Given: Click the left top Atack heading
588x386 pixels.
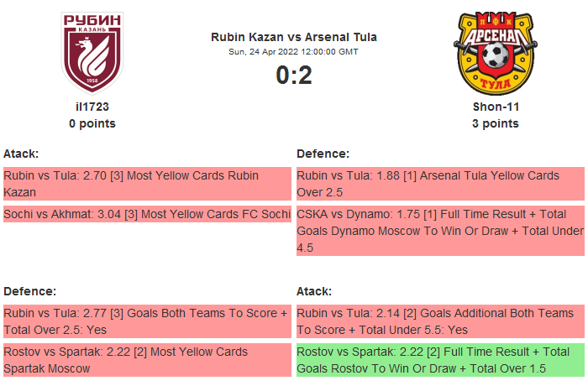Looking at the screenshot, I should [21, 154].
